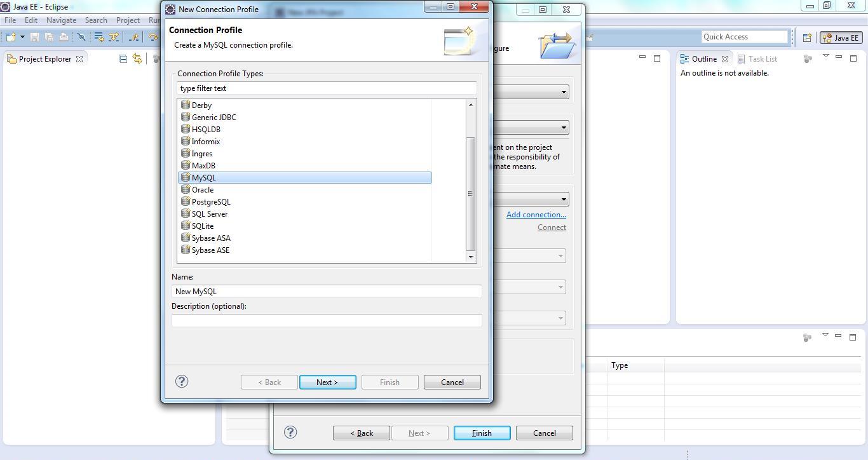Click the Open Perspective icon
This screenshot has height=460, width=868.
pos(807,37)
